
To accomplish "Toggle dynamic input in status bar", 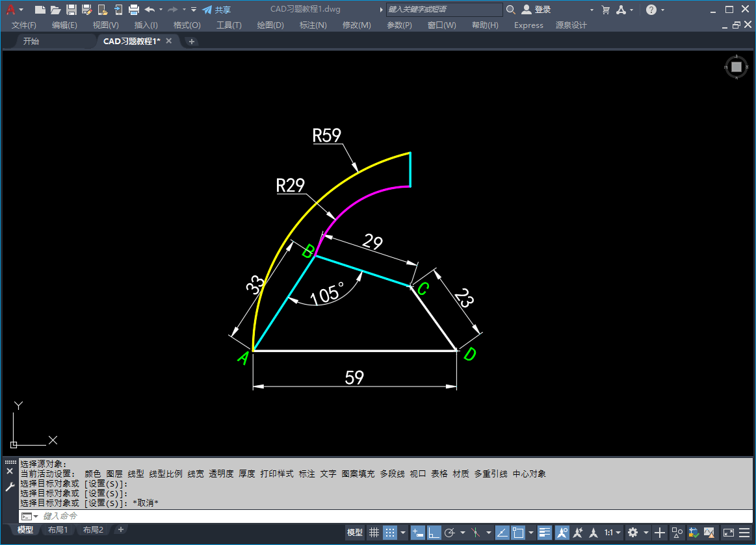I will pyautogui.click(x=417, y=533).
